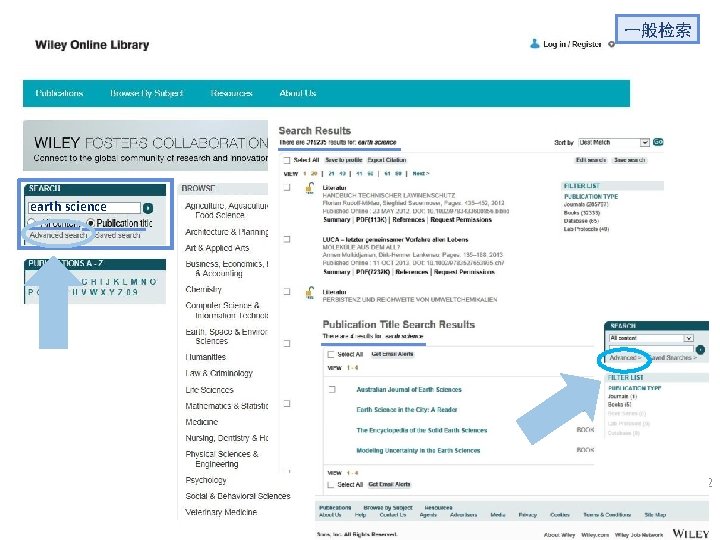
Task: Open the Browse by Subject menu in the teal bar
Action: (x=146, y=93)
